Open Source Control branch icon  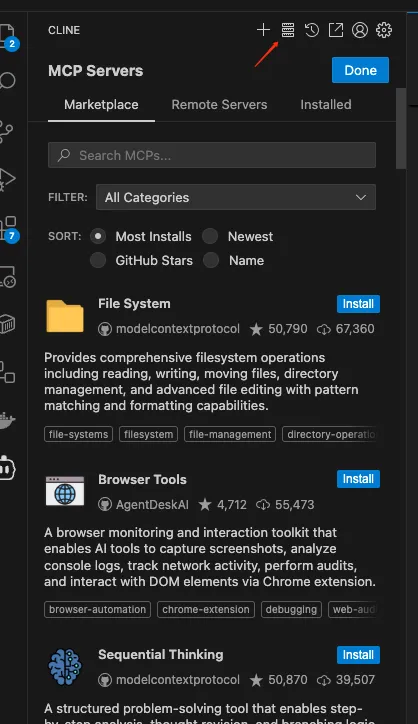tap(6, 131)
